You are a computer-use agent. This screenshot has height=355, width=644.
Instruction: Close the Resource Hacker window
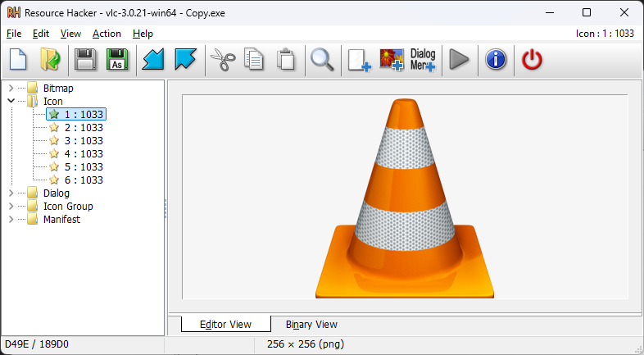pos(624,13)
